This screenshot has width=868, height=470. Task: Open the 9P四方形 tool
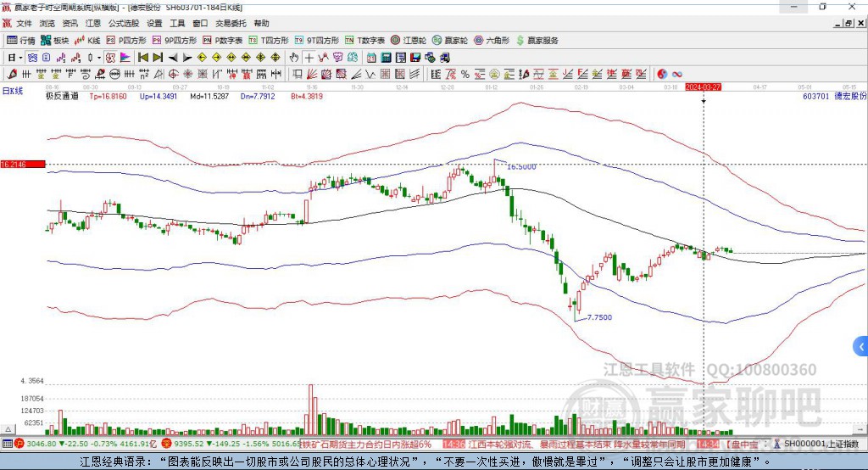click(x=175, y=41)
